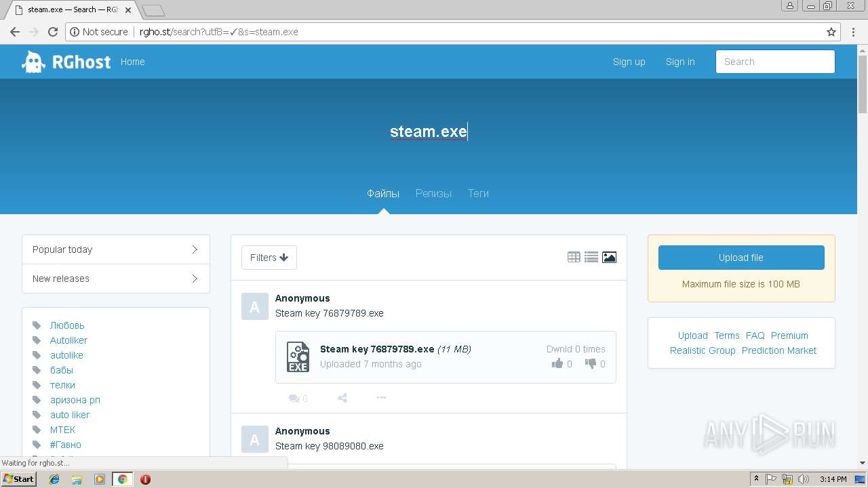Click Sign in link

(x=680, y=62)
